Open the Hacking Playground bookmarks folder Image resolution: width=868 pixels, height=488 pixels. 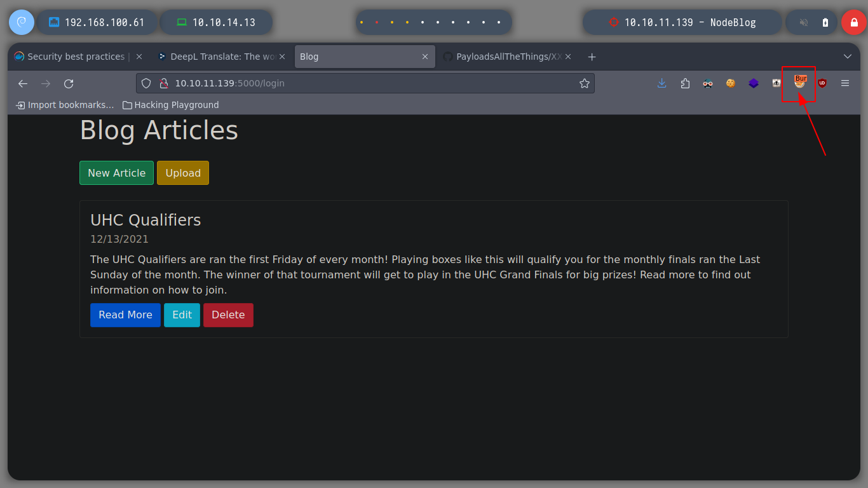coord(171,105)
